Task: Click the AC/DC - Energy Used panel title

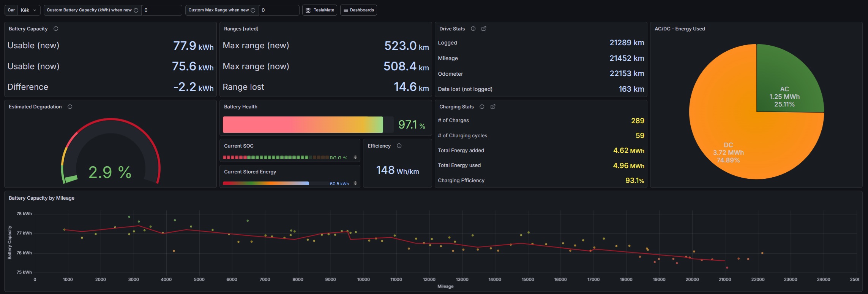Action: [679, 29]
